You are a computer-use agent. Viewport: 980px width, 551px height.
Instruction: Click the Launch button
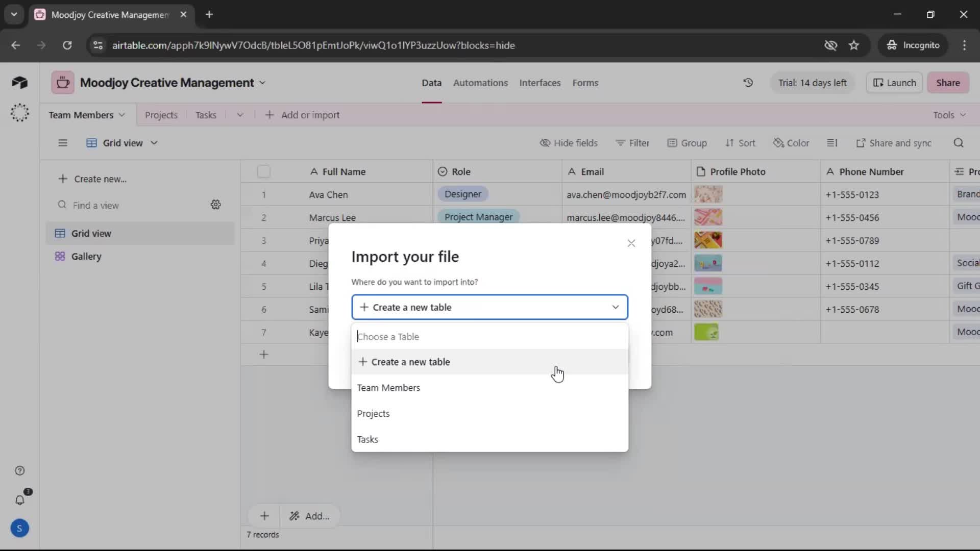pos(894,83)
